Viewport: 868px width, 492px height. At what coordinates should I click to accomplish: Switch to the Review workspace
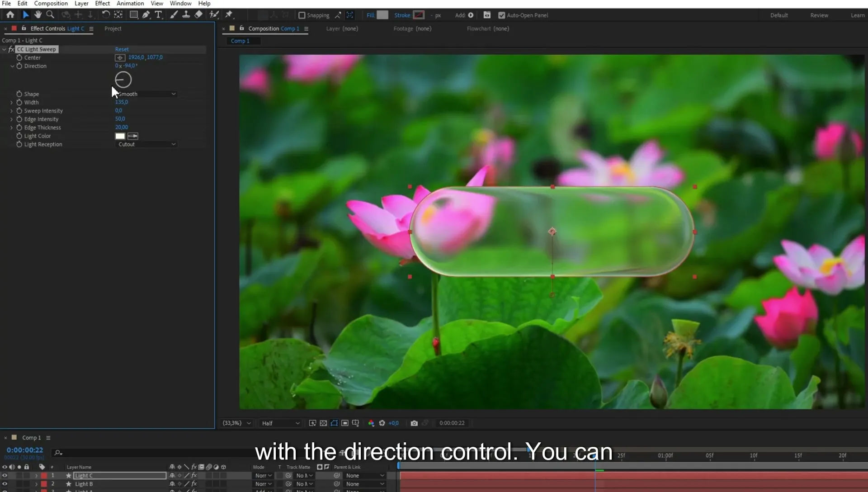(819, 15)
